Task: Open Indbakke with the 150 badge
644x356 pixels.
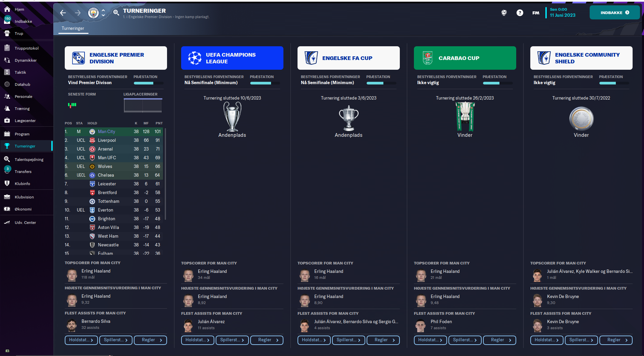Action: click(x=23, y=21)
